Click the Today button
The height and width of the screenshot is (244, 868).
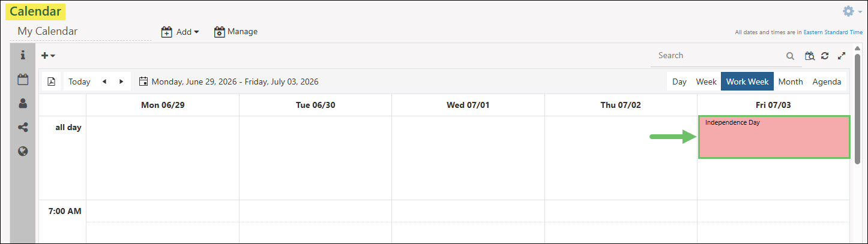coord(79,82)
